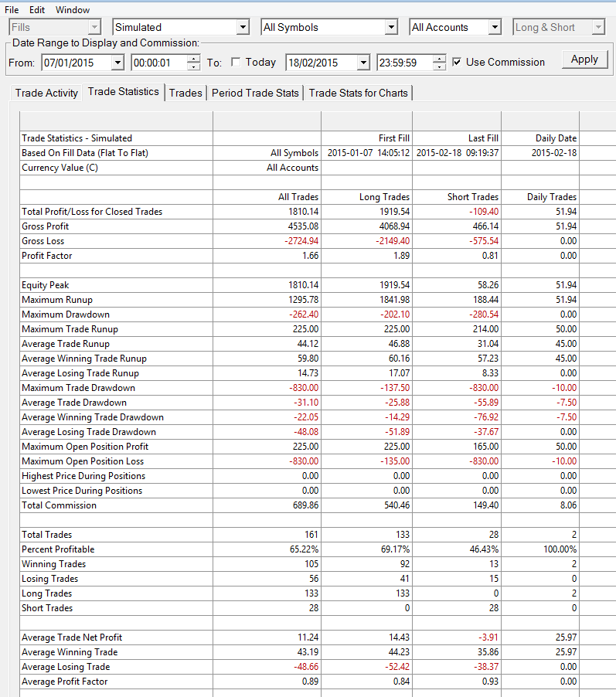Open the Trade Stats for Charts tab
Image resolution: width=616 pixels, height=697 pixels.
click(x=359, y=93)
